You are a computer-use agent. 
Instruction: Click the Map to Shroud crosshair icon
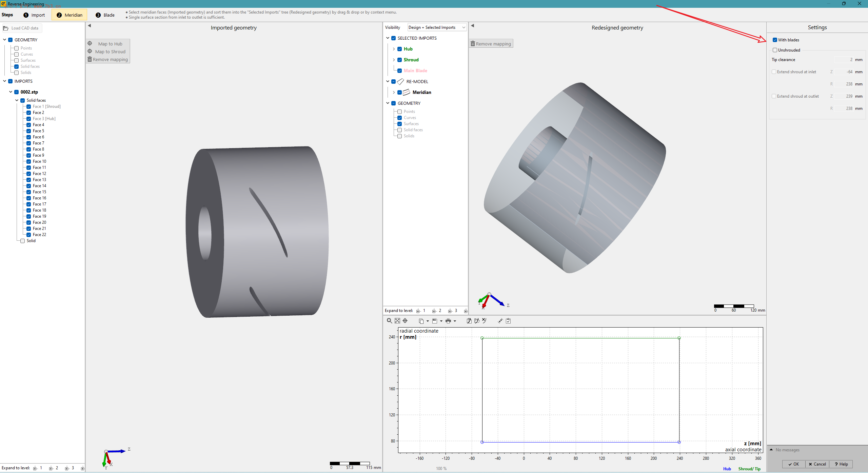tap(90, 51)
